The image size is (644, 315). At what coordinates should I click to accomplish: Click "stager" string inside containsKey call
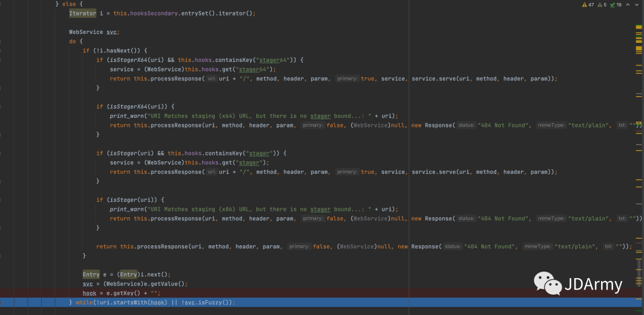(259, 153)
